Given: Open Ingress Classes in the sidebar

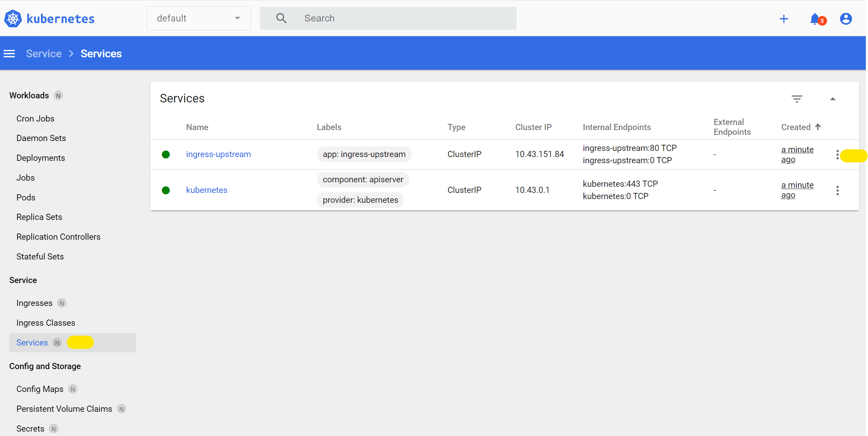Looking at the screenshot, I should [x=46, y=323].
